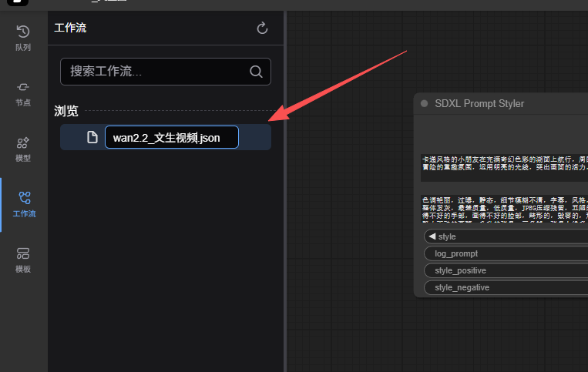Open the 节点 node library sidebar
This screenshot has width=588, height=372.
click(x=23, y=92)
